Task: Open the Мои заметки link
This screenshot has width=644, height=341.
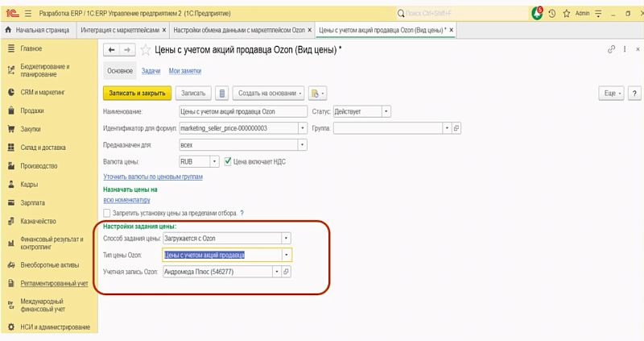Action: pos(185,71)
